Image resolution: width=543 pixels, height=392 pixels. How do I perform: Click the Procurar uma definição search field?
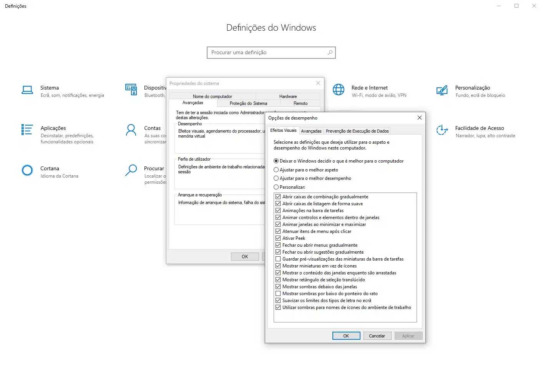[x=271, y=53]
